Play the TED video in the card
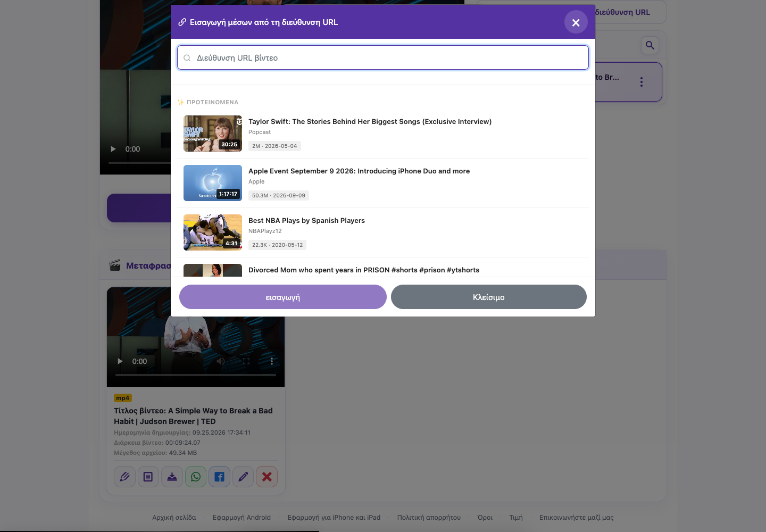Viewport: 766px width, 532px height. [x=120, y=361]
